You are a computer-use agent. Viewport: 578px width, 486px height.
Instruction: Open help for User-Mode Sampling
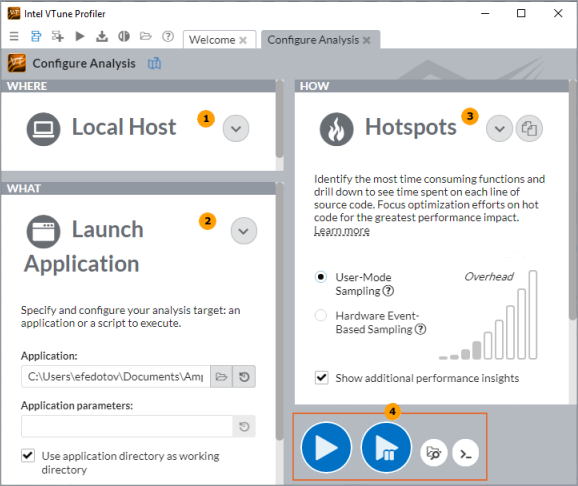point(388,291)
